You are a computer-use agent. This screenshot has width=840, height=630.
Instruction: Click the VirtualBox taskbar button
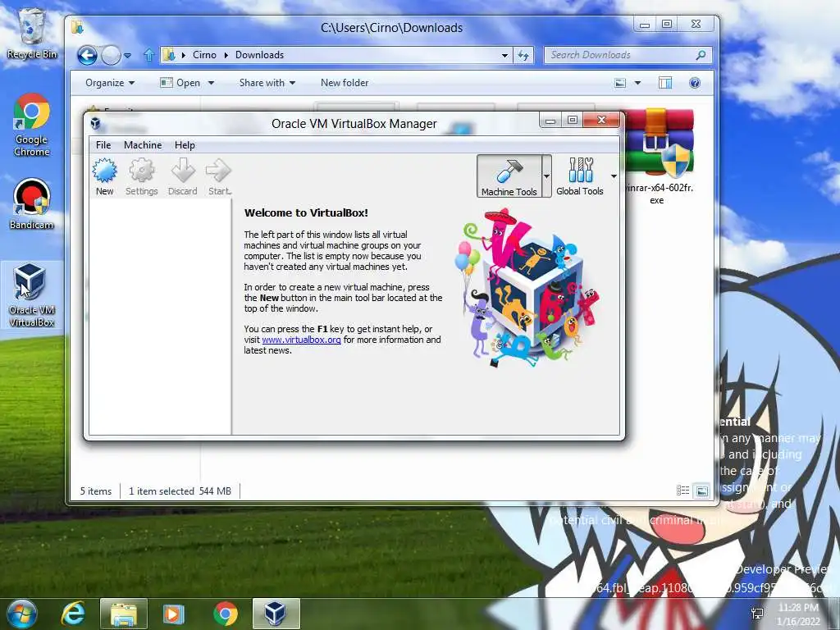pos(276,614)
